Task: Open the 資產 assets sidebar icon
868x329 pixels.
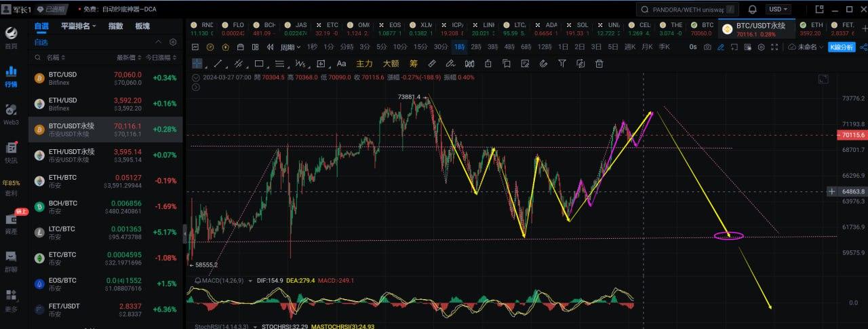Action: (x=11, y=223)
